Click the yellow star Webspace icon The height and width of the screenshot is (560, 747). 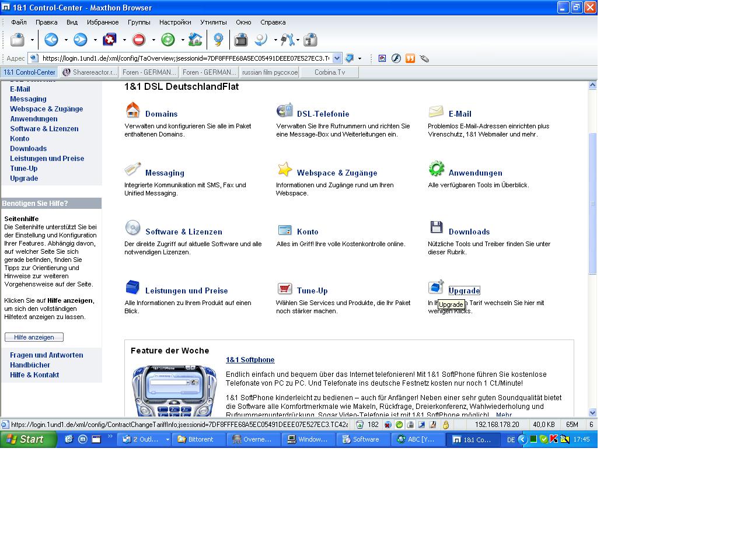(284, 169)
